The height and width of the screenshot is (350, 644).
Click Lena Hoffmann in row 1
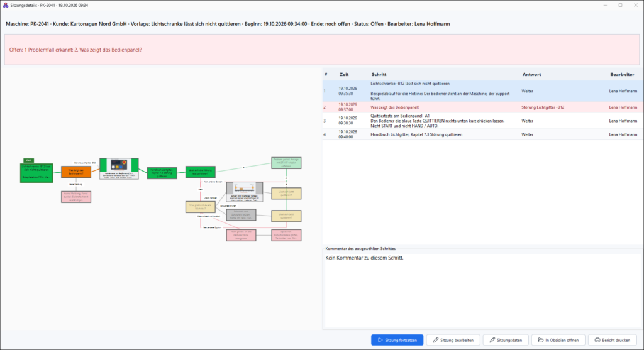[623, 91]
